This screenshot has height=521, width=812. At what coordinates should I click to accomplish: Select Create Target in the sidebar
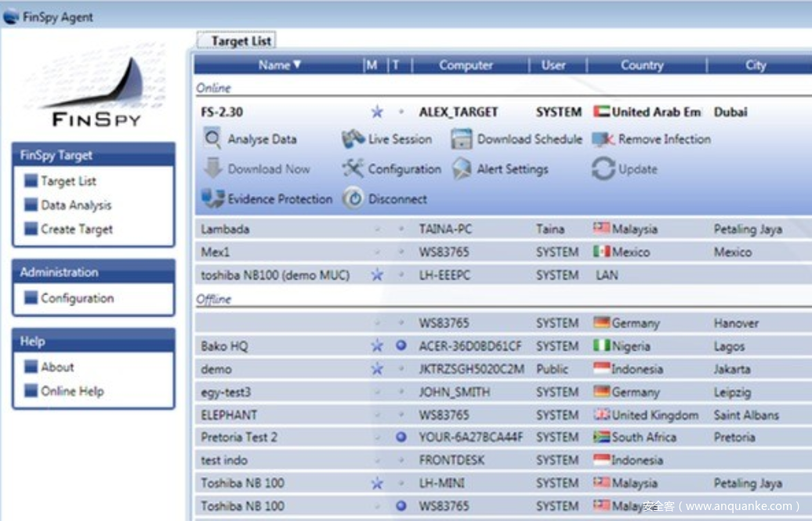coord(77,230)
